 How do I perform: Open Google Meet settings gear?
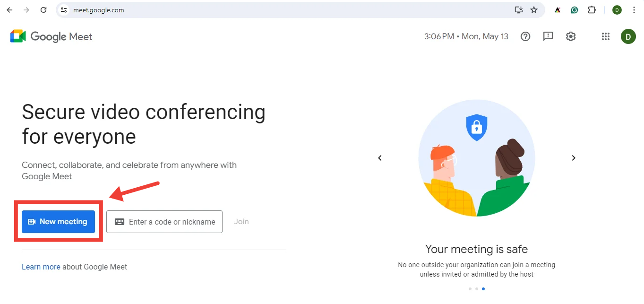[x=571, y=36]
